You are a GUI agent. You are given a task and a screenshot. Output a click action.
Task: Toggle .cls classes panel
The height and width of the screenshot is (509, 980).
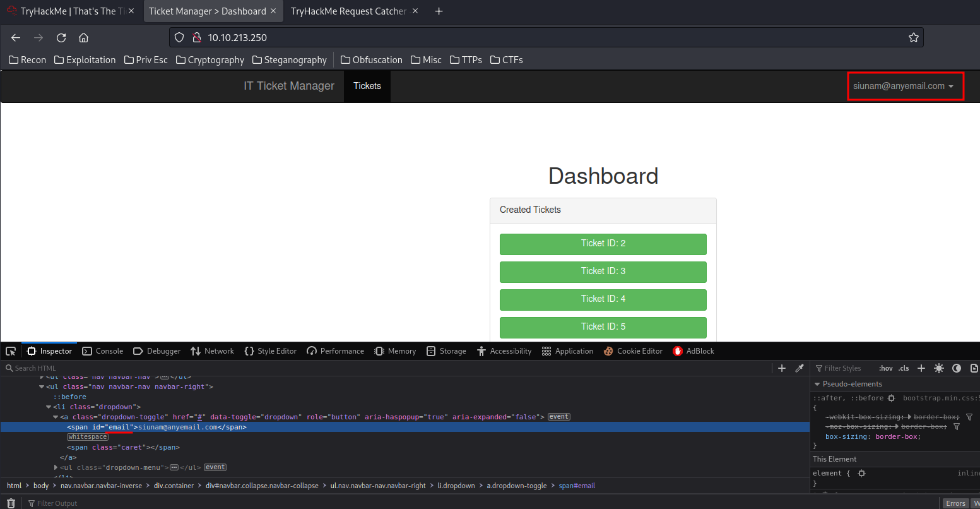pos(904,368)
